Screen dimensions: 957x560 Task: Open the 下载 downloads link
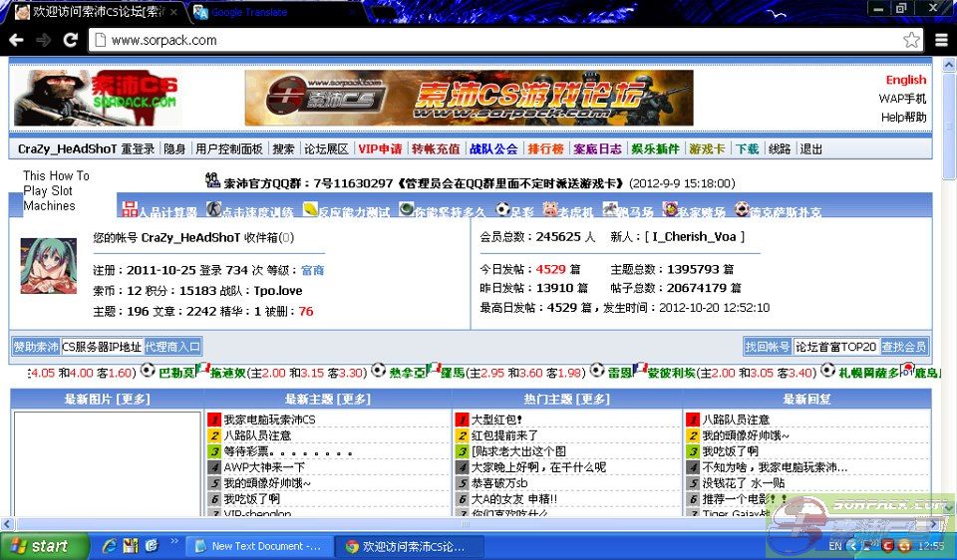point(747,148)
